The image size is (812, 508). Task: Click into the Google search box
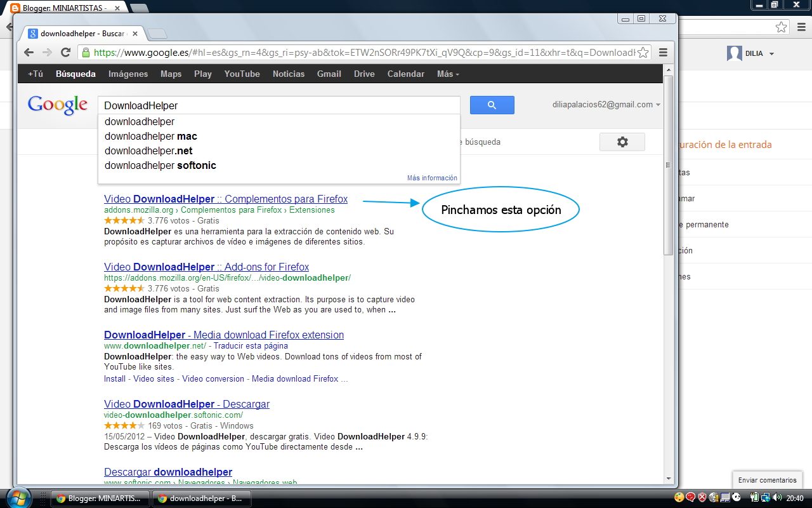(x=278, y=105)
